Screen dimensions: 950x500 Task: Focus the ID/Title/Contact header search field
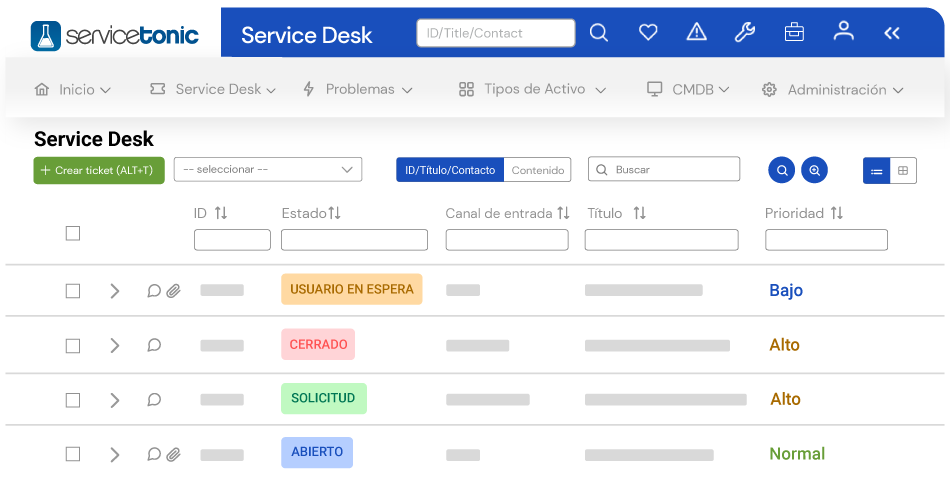496,33
